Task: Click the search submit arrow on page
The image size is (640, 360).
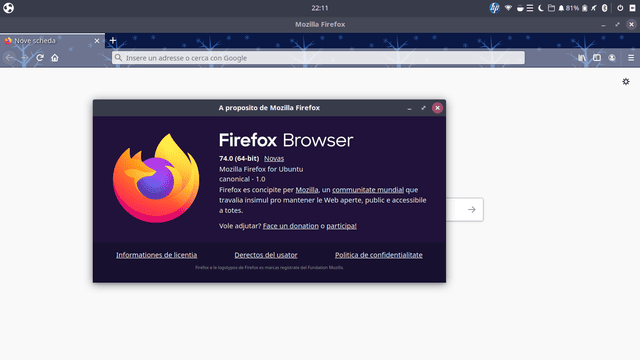Action: click(x=471, y=209)
